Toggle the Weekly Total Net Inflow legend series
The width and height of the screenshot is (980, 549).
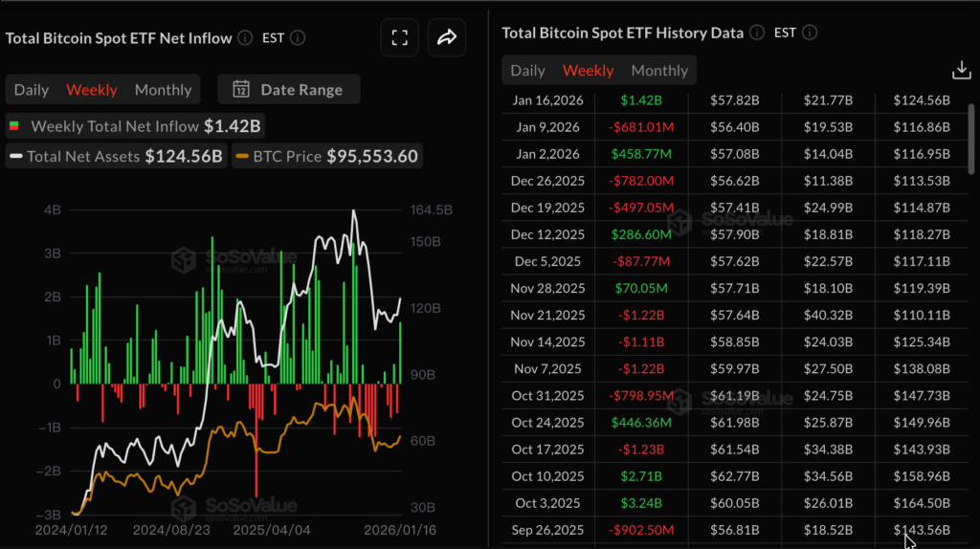(134, 125)
